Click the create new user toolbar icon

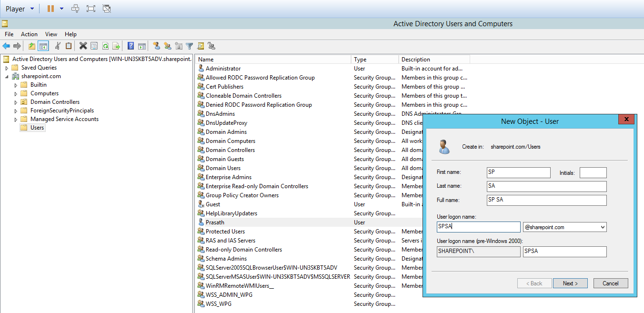(156, 46)
